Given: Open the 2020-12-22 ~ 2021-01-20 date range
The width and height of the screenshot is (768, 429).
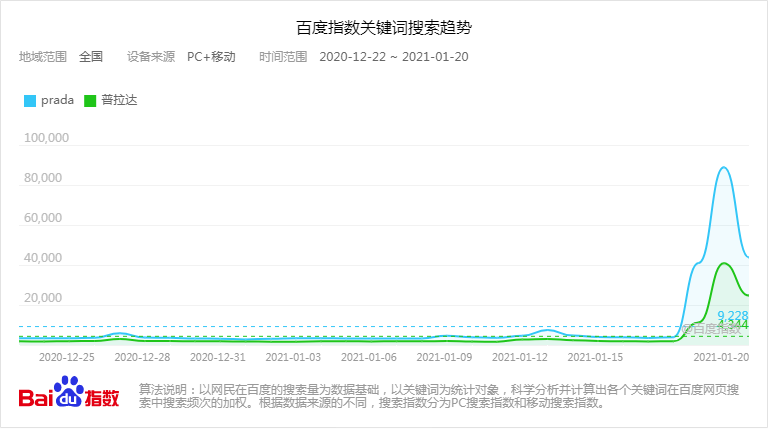Looking at the screenshot, I should pyautogui.click(x=393, y=57).
